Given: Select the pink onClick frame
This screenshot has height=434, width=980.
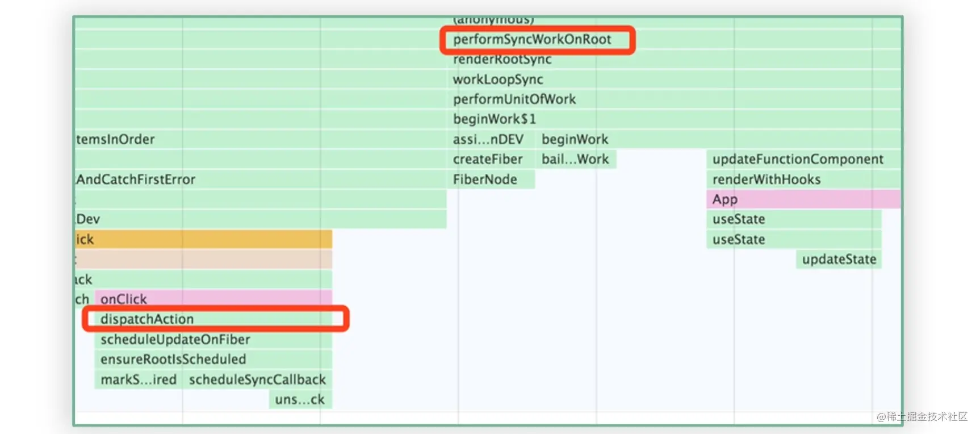Looking at the screenshot, I should coord(213,299).
